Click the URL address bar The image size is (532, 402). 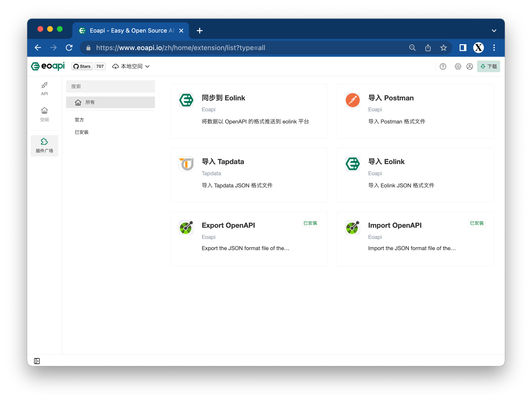point(266,48)
